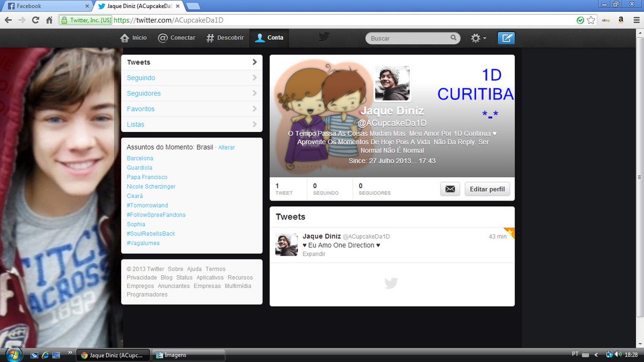The height and width of the screenshot is (362, 644).
Task: Click the Twitter bird logo in navbar
Action: point(324,37)
